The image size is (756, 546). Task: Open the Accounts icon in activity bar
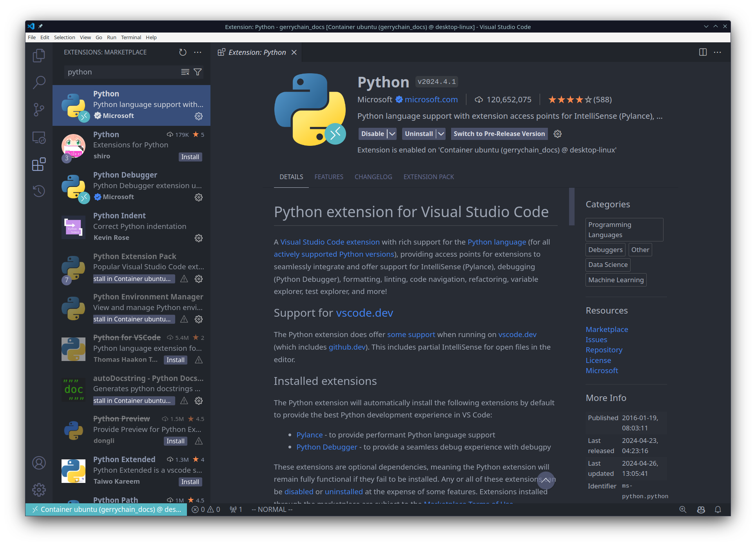(x=39, y=463)
